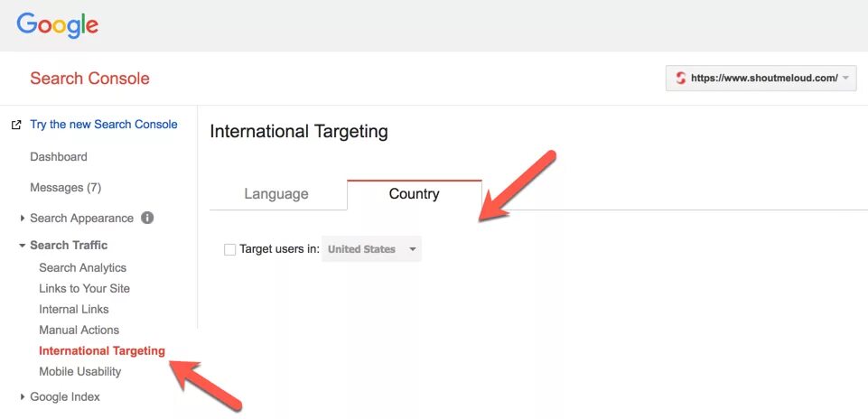Screen dimensions: 868x419
Task: Open Internal Links report
Action: pyautogui.click(x=74, y=310)
